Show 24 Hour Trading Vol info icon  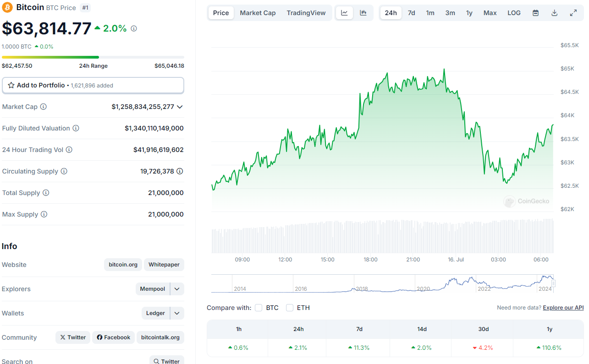[69, 150]
